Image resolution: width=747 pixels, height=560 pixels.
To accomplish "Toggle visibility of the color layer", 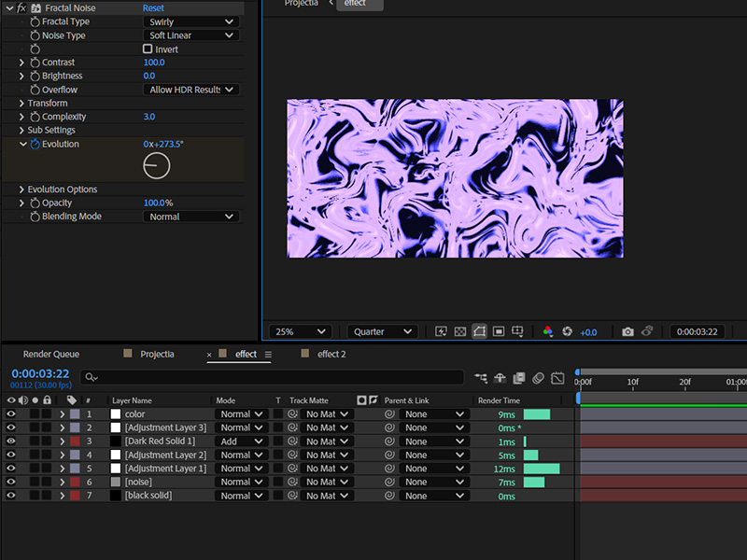I will [10, 413].
